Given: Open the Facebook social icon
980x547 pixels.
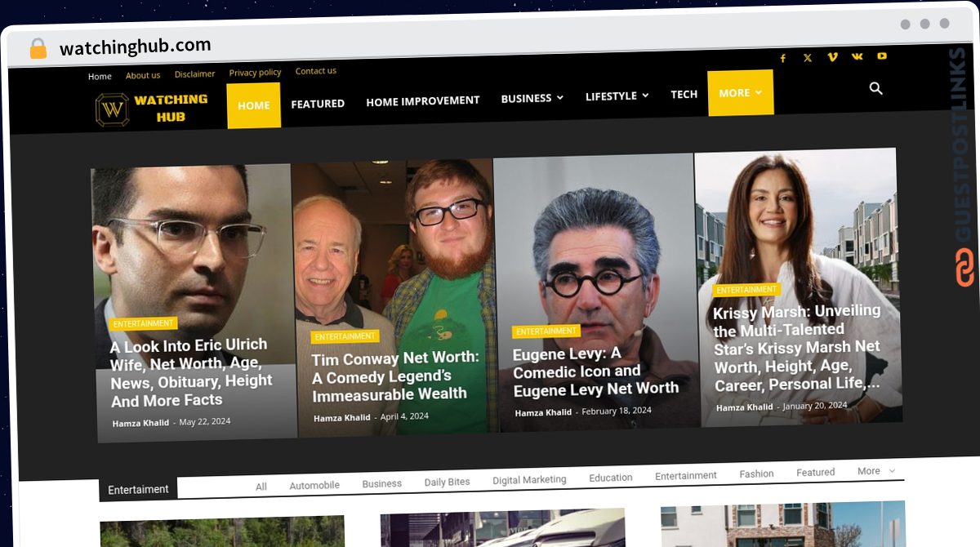Looking at the screenshot, I should [782, 58].
